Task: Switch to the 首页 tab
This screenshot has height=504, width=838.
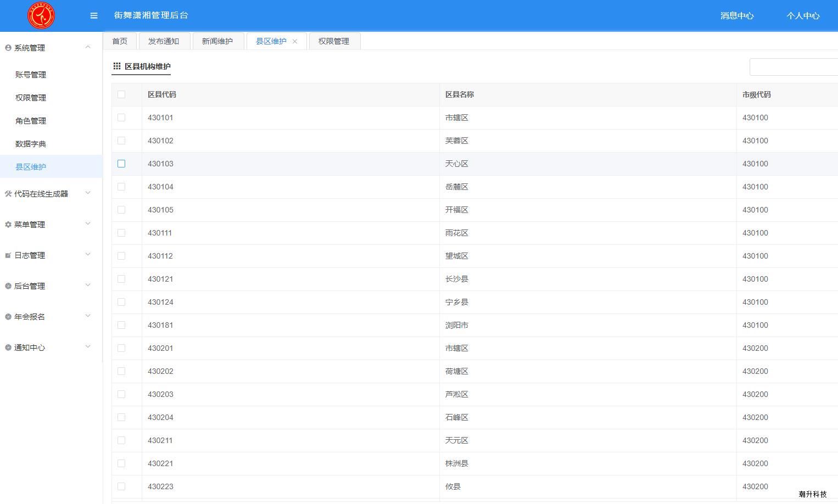Action: click(x=120, y=41)
